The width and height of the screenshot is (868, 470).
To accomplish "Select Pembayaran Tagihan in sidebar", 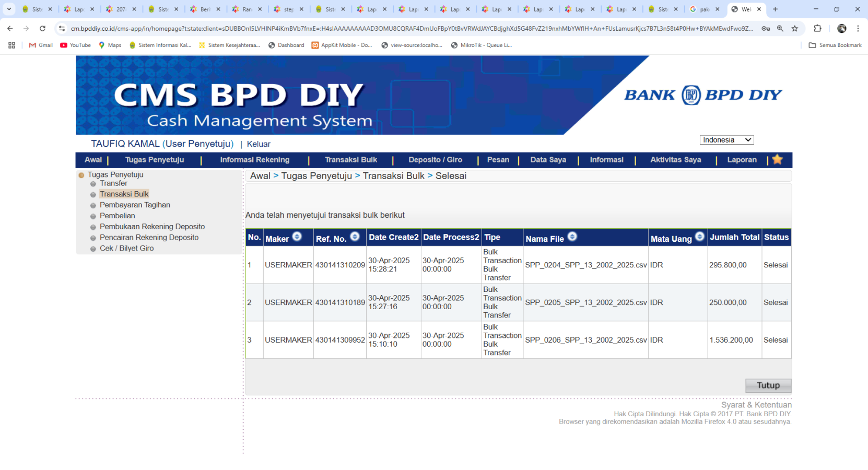I will (135, 205).
